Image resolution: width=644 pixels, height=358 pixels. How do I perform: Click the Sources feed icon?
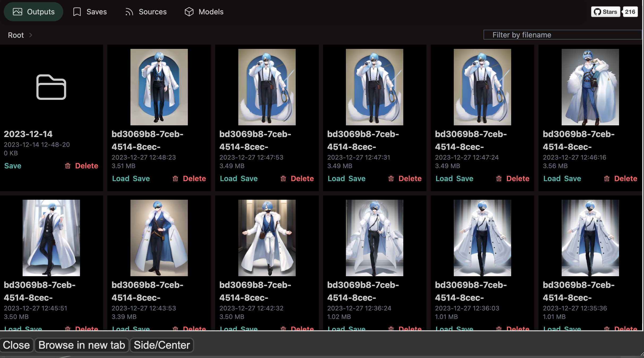129,12
